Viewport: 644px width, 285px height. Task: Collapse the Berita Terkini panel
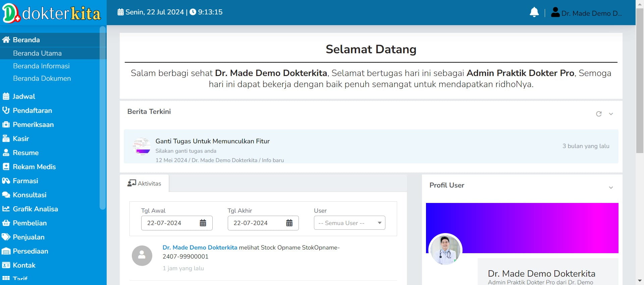pos(611,114)
